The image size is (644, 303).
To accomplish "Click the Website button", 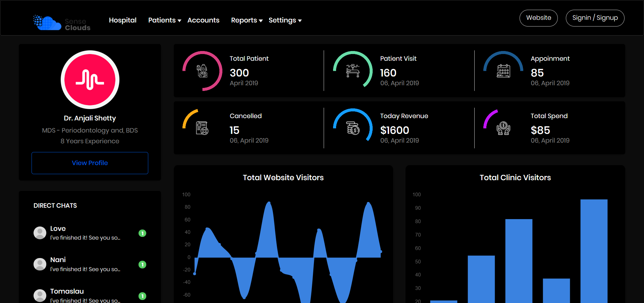I will (x=539, y=18).
